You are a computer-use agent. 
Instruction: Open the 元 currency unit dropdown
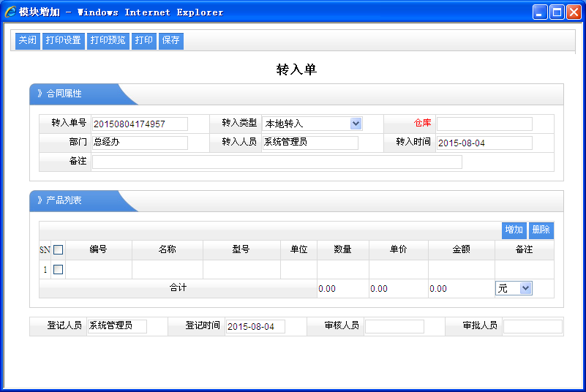tap(525, 289)
